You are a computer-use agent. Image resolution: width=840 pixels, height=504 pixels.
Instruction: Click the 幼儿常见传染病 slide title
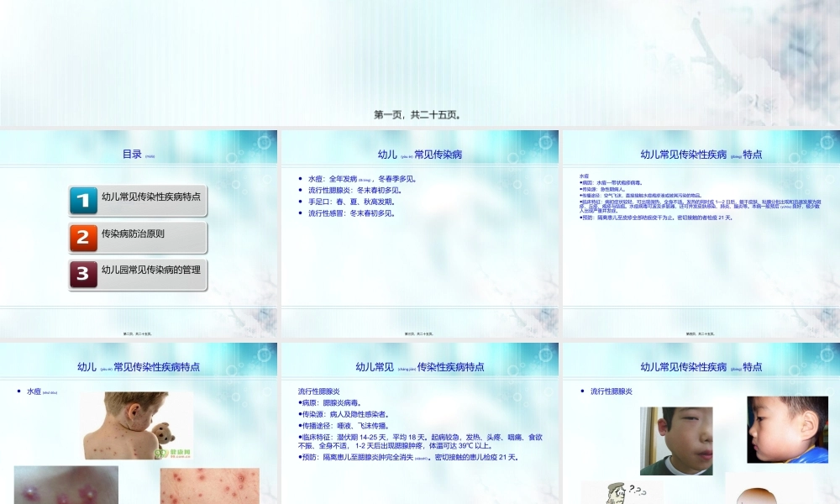419,155
